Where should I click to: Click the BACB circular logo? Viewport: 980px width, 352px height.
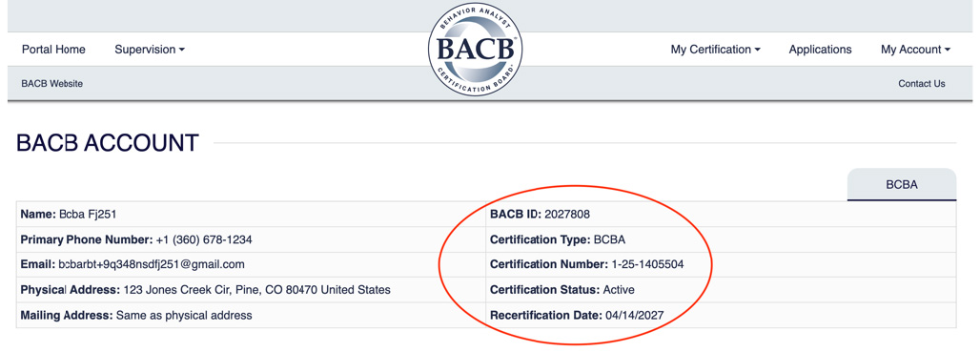click(475, 50)
